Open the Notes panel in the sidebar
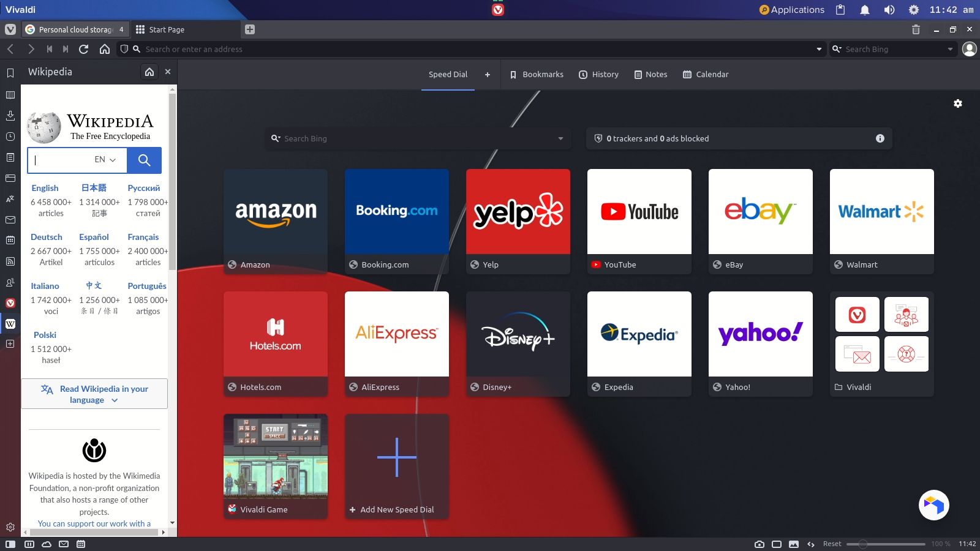Viewport: 980px width, 551px height. (10, 157)
